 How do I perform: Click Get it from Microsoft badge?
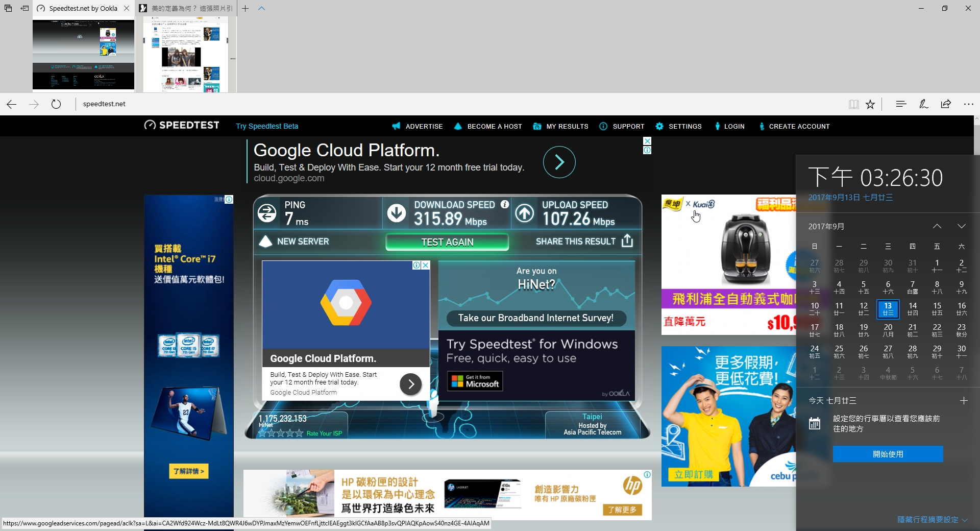pyautogui.click(x=475, y=381)
